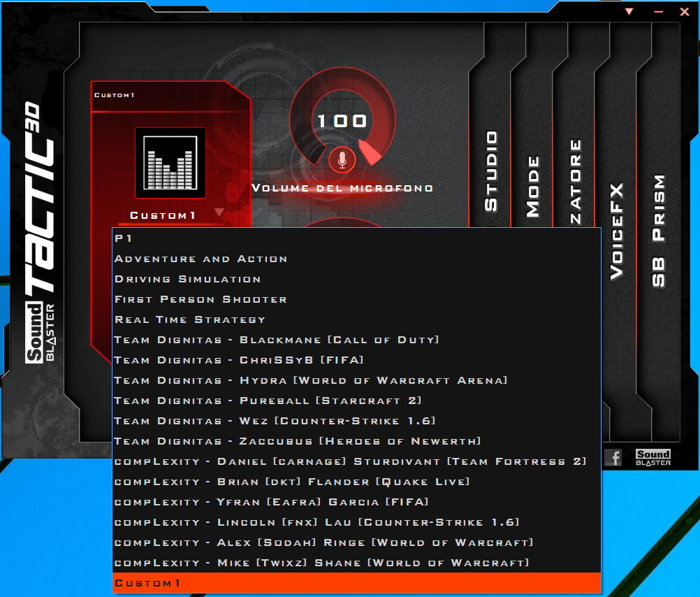Image resolution: width=700 pixels, height=597 pixels.
Task: Open the partially hidden Equalizzatore tab
Action: click(575, 182)
